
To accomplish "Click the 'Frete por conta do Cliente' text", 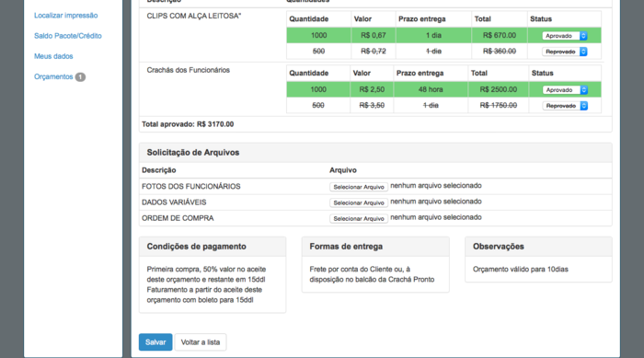I will [x=372, y=274].
